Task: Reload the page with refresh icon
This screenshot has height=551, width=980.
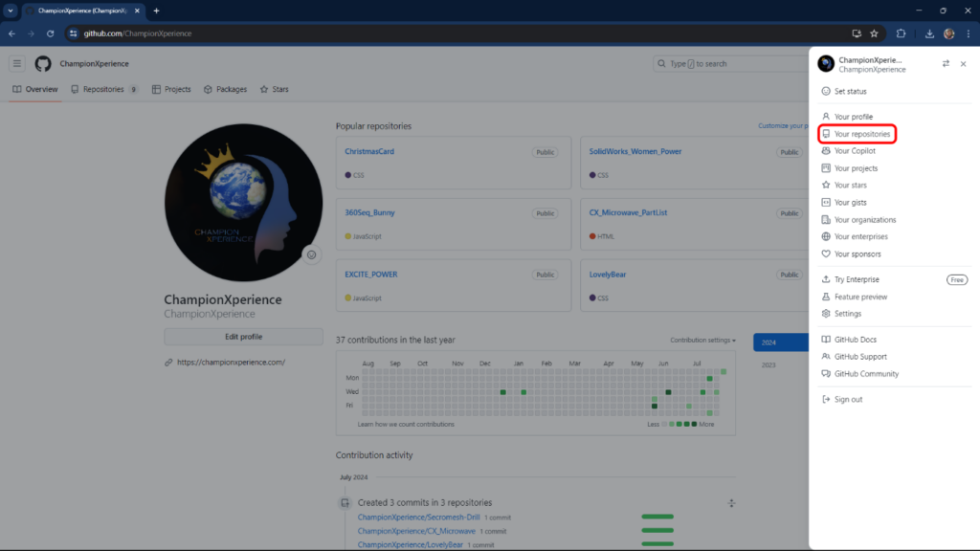Action: point(50,33)
